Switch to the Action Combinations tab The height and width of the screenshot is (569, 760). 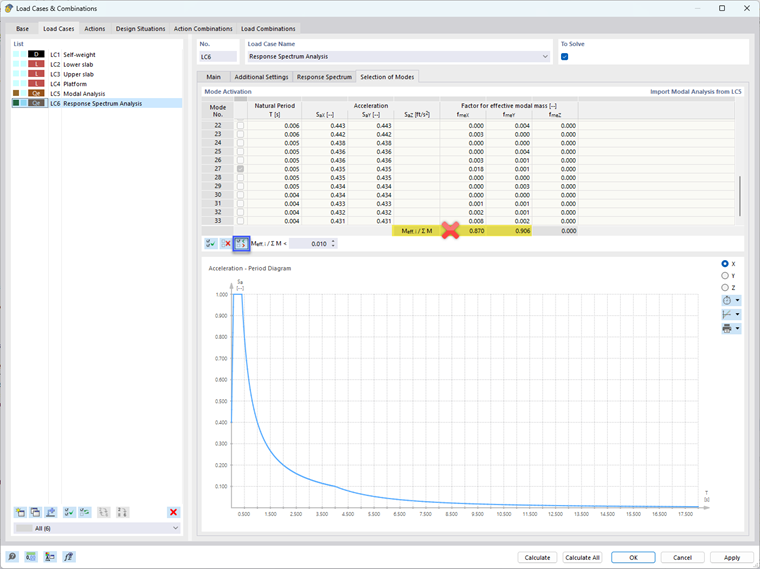[x=203, y=29]
